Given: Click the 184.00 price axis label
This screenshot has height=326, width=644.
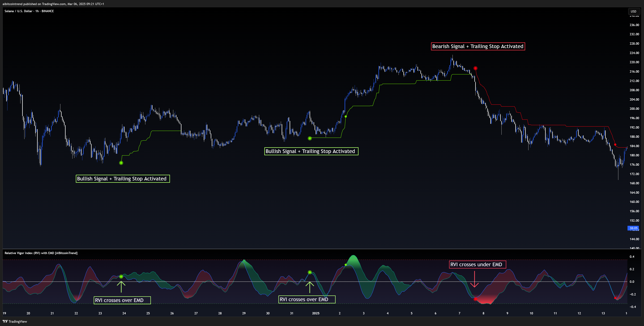Looking at the screenshot, I should click(x=634, y=146).
